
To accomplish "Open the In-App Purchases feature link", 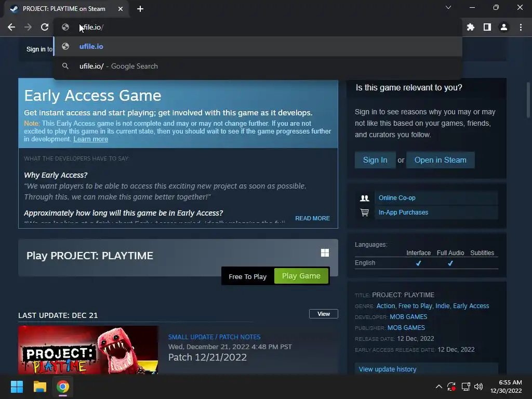I will (403, 212).
